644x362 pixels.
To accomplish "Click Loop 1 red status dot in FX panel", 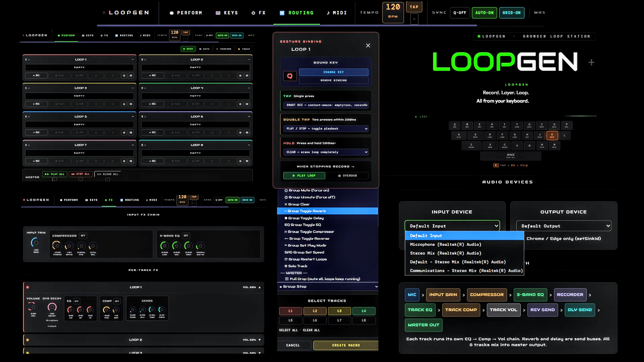I will (x=28, y=287).
